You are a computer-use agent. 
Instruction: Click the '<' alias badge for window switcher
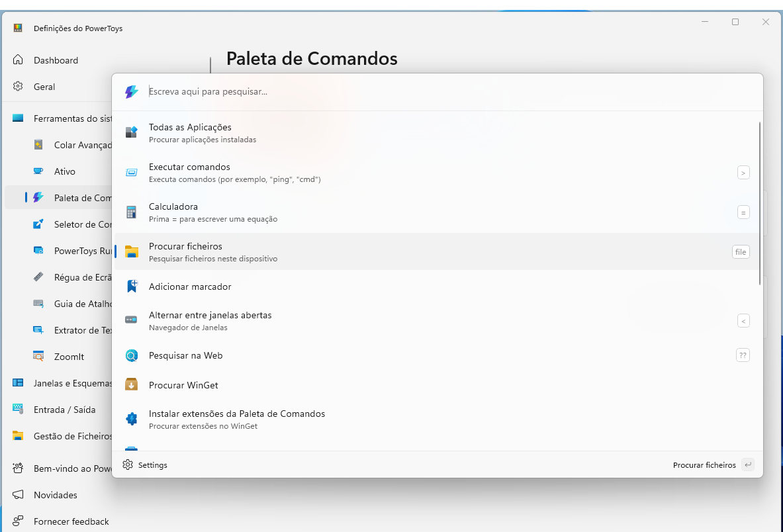point(743,321)
